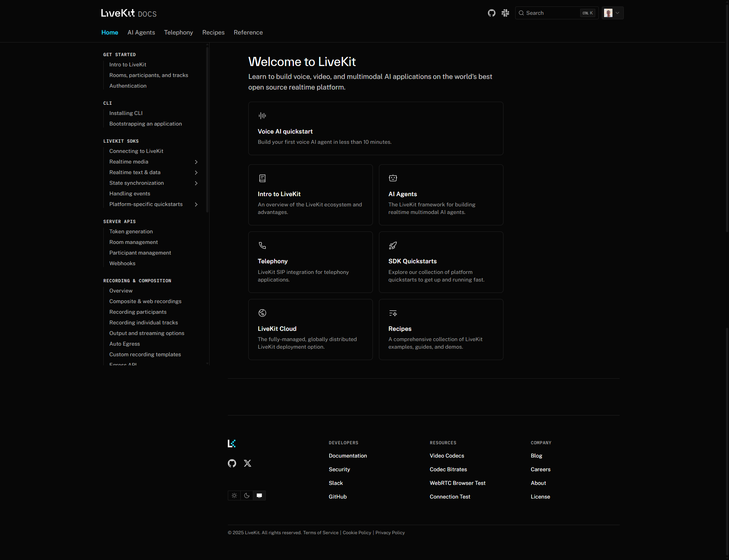Switch to system theme (monitor icon)
The image size is (729, 560).
pos(259,496)
